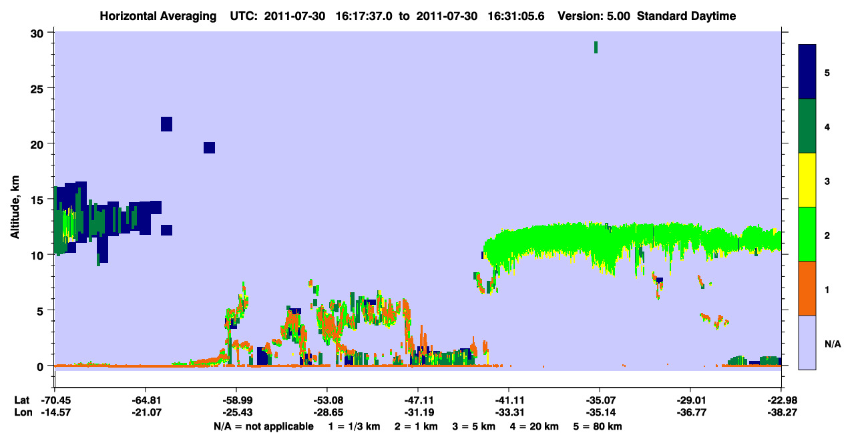Click latitude value -22.98
This screenshot has width=868, height=445.
[x=781, y=400]
